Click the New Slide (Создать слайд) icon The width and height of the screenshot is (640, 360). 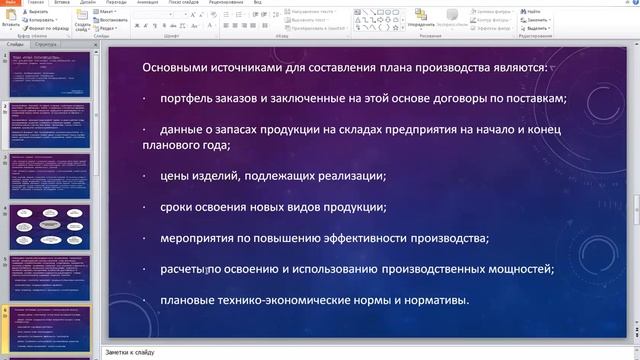(82, 16)
